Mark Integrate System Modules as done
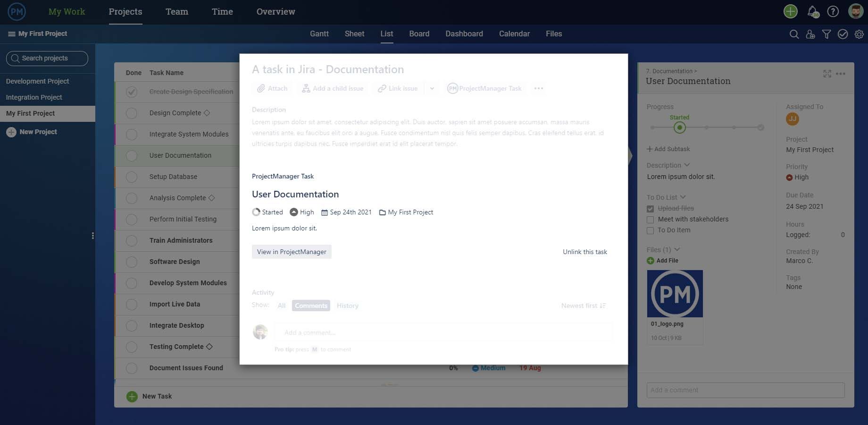Image resolution: width=868 pixels, height=425 pixels. point(132,135)
